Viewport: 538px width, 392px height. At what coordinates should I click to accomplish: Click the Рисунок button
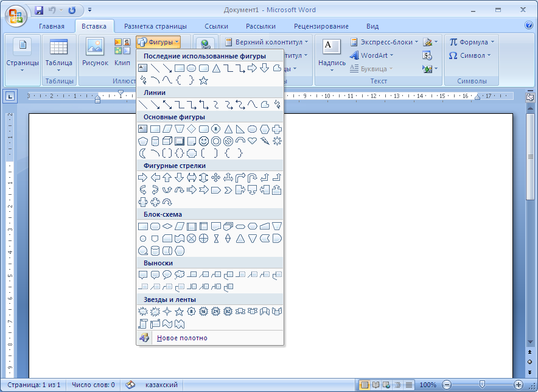95,52
